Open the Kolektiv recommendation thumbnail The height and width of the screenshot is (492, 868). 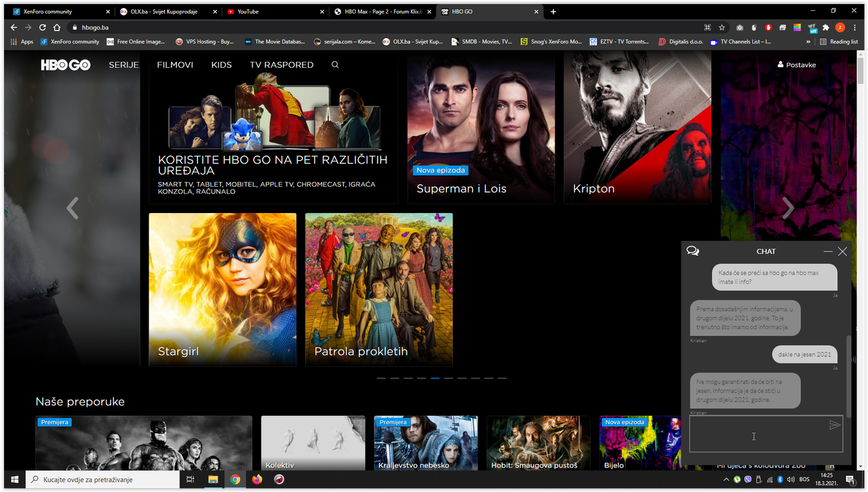click(x=313, y=443)
